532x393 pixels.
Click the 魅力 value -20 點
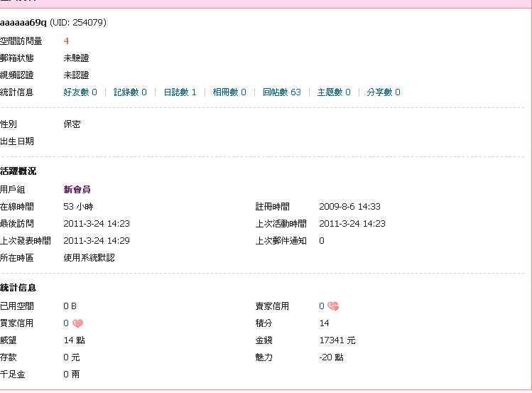331,357
